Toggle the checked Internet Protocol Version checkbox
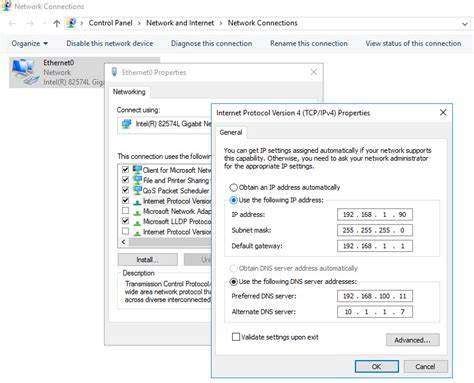Image resolution: width=474 pixels, height=383 pixels. tap(125, 201)
